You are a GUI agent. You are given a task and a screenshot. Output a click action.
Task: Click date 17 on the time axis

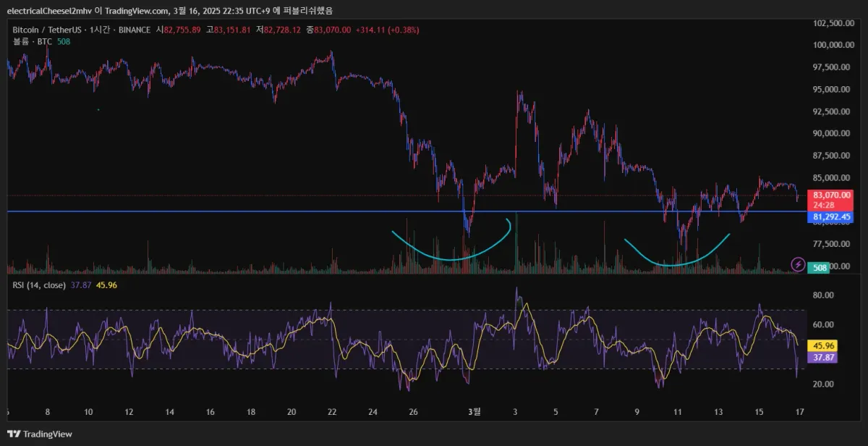click(x=799, y=411)
